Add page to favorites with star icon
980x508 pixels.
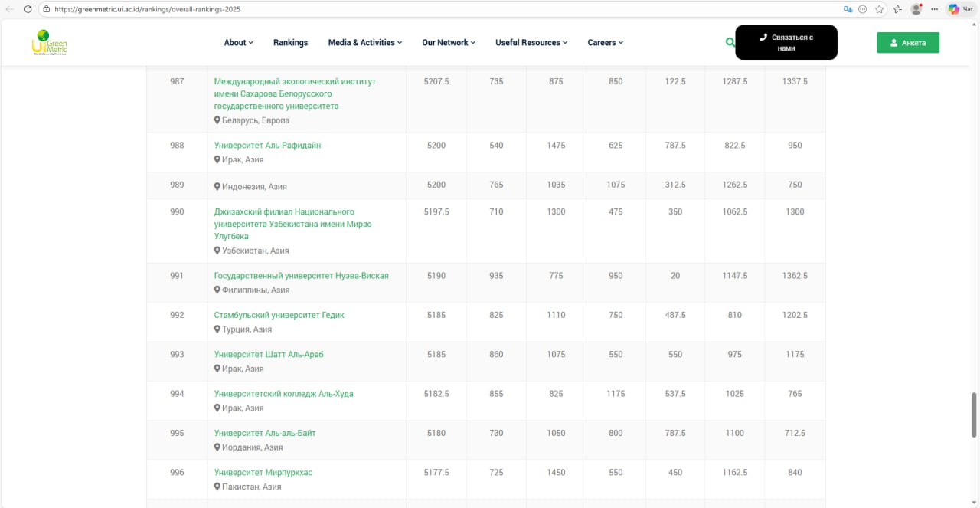click(x=879, y=9)
